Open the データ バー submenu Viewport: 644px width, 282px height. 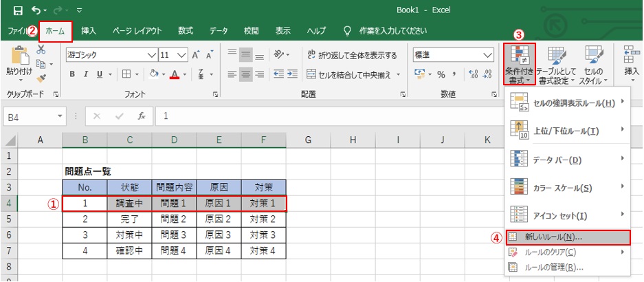pyautogui.click(x=567, y=159)
